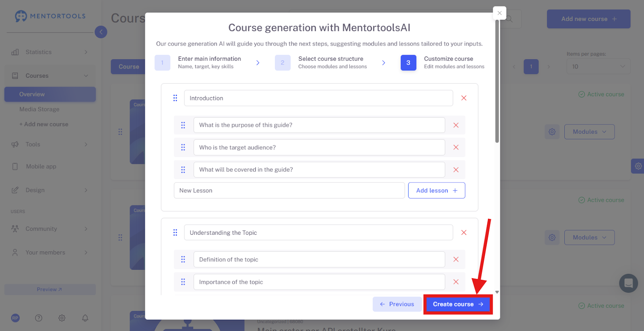Go to page 1 in pagination
This screenshot has width=644, height=331.
tap(531, 66)
